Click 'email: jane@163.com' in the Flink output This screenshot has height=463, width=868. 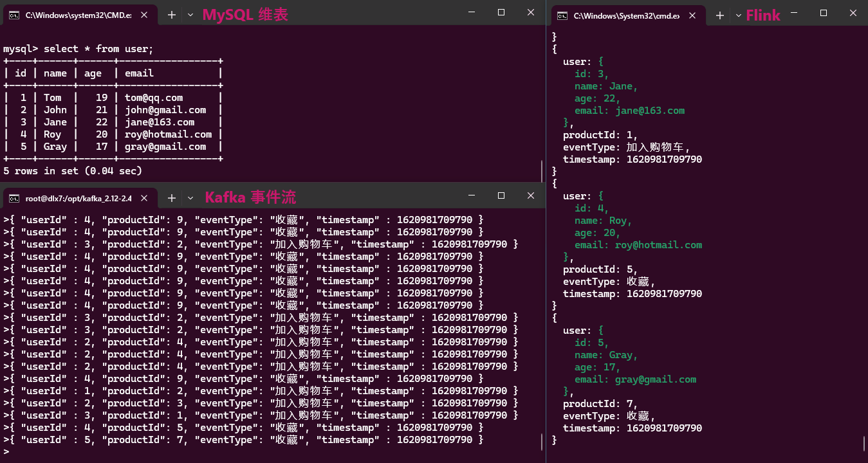coord(630,111)
